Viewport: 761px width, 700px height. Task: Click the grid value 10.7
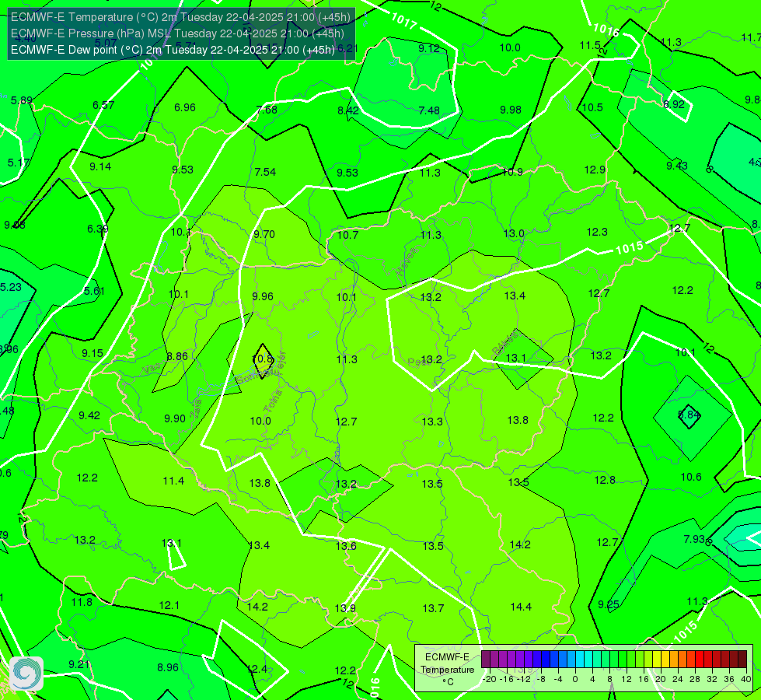click(347, 235)
